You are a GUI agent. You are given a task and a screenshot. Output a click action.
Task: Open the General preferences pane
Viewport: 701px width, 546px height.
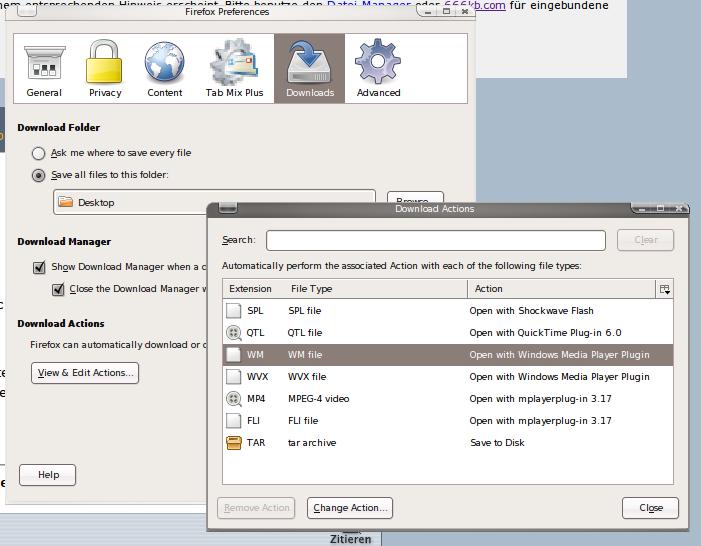[44, 68]
